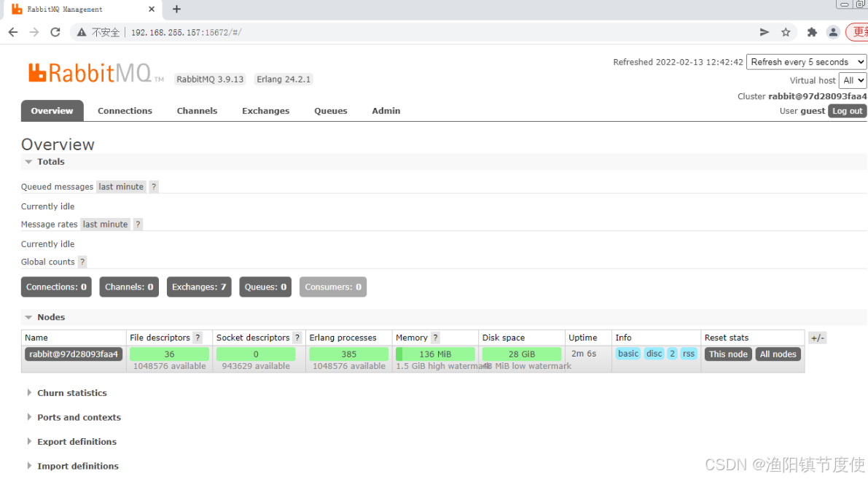Switch to the Queues tab

point(330,111)
